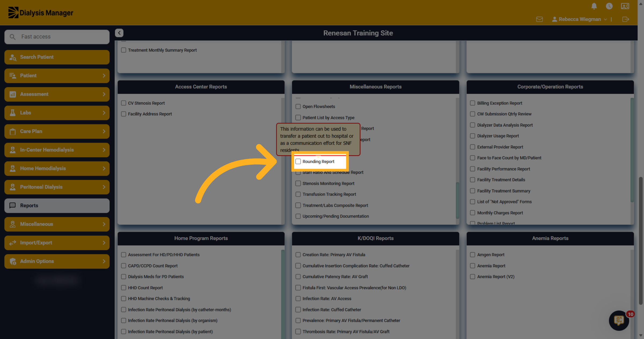Click the Reports speech bubble icon
This screenshot has height=339, width=644.
[13, 205]
